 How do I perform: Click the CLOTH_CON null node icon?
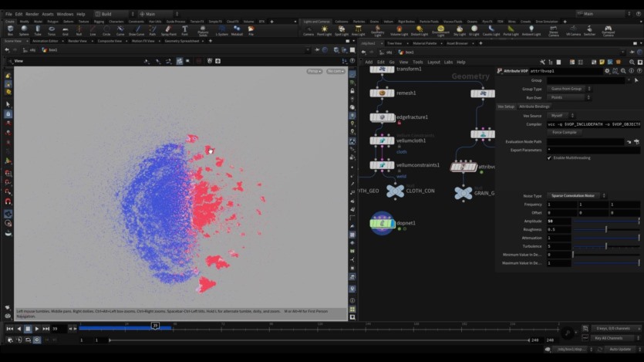click(x=395, y=191)
